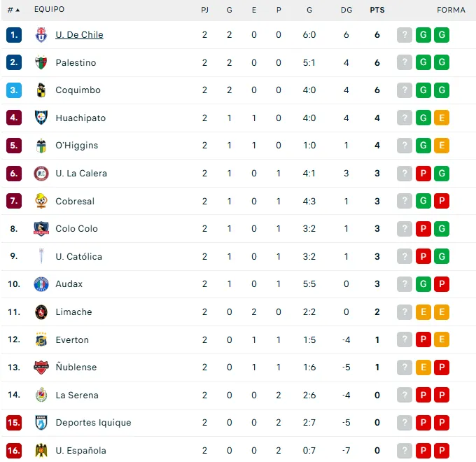Screen dimensions: 476x462
Task: Click the Colo Colo club crest
Action: (41, 229)
